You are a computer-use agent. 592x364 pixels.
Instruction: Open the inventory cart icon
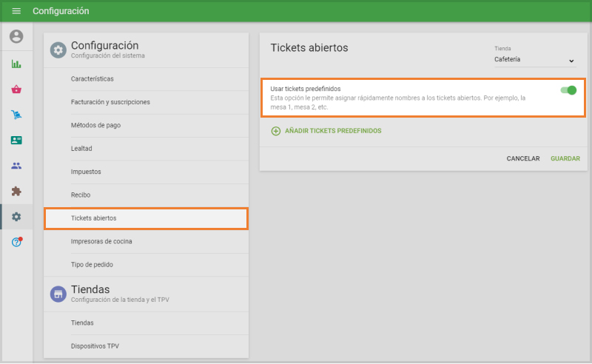(16, 115)
